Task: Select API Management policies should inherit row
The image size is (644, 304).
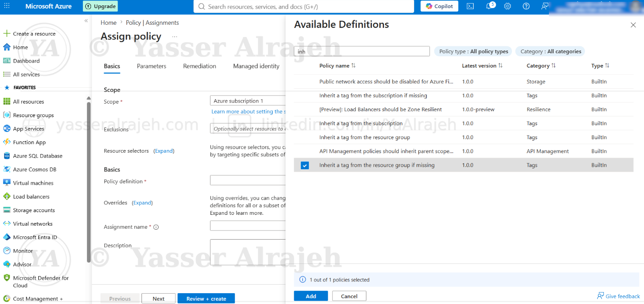Action: coord(464,151)
